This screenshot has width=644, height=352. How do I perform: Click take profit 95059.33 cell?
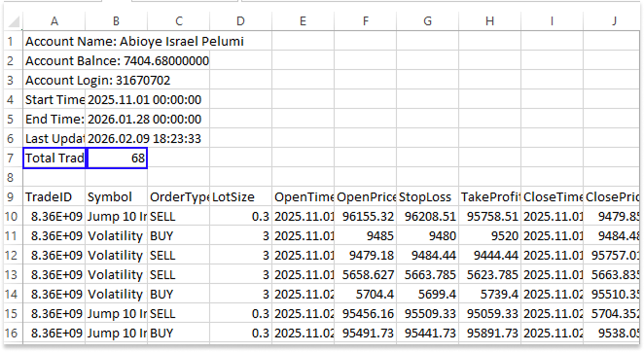coord(489,314)
